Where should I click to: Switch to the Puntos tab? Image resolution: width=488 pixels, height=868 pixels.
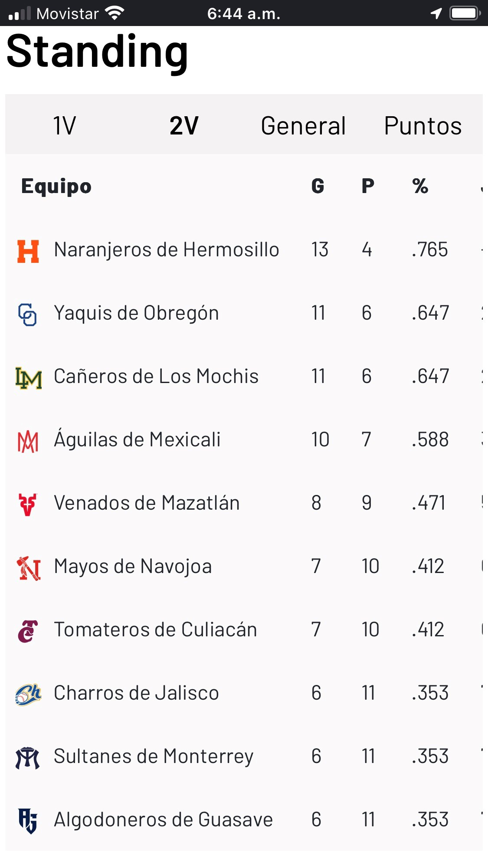click(x=423, y=126)
